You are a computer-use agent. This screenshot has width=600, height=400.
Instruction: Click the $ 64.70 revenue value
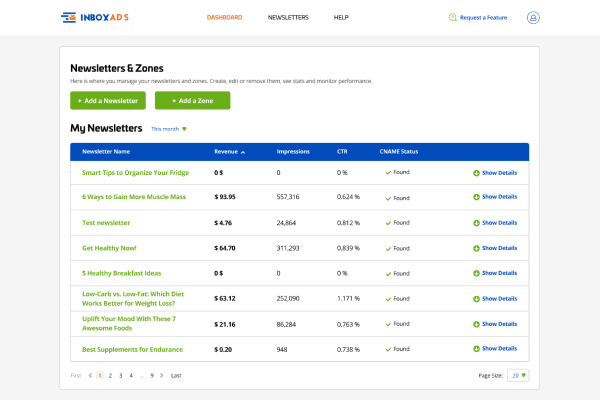[225, 248]
